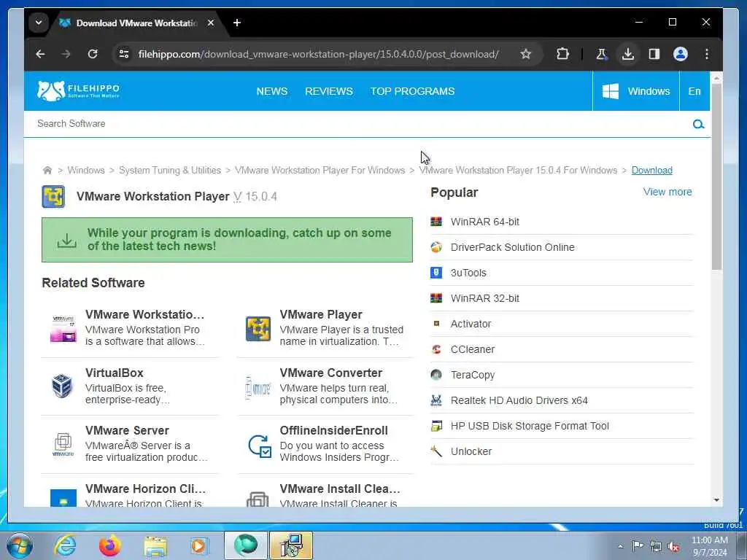Click the OfflineInsiderEnroll icon
Screen dimensions: 747x560
click(x=260, y=446)
